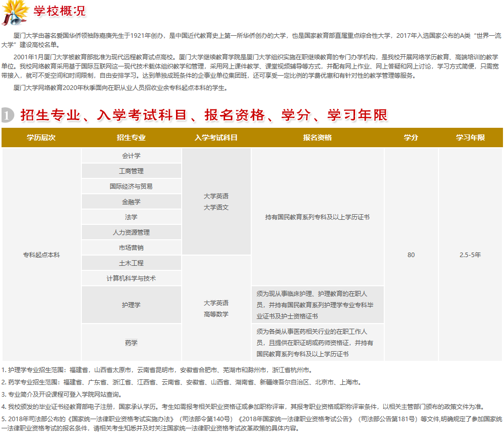Select the 计算机科学与技术 major cell
The image size is (504, 435).
pos(132,279)
